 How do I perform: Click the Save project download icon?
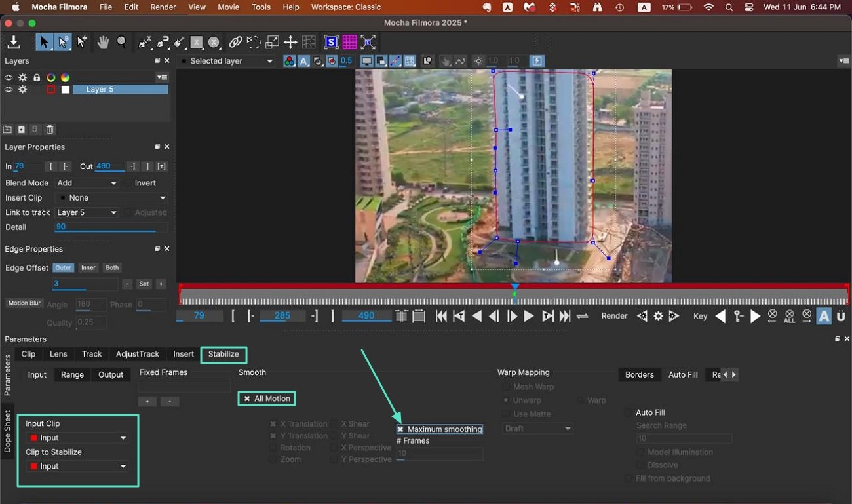13,43
